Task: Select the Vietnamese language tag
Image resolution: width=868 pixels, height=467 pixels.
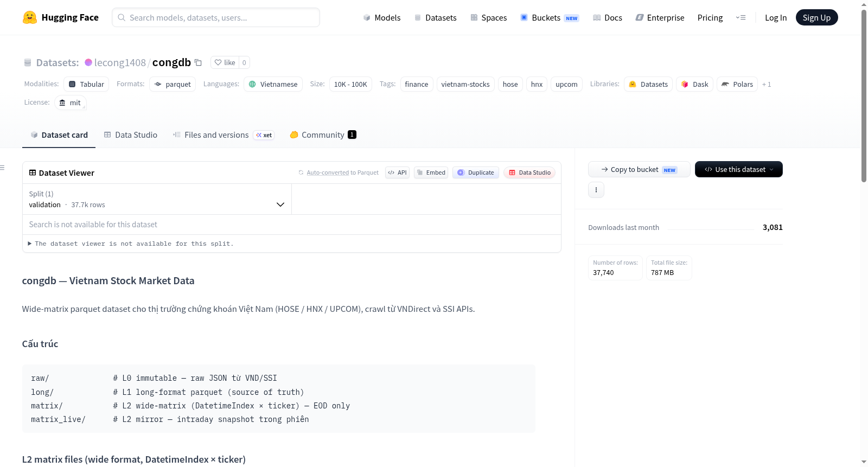Action: tap(273, 84)
